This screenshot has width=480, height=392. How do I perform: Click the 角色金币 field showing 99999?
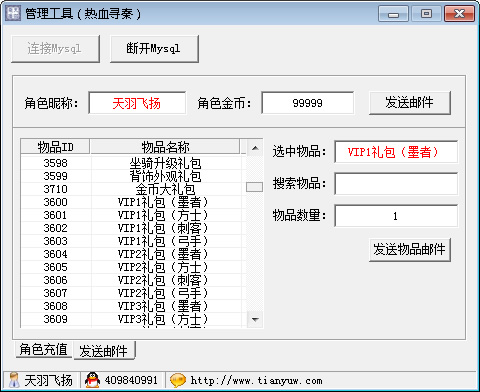[307, 103]
